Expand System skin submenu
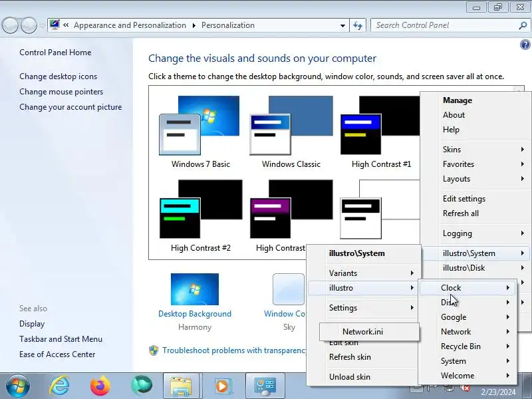 468,361
